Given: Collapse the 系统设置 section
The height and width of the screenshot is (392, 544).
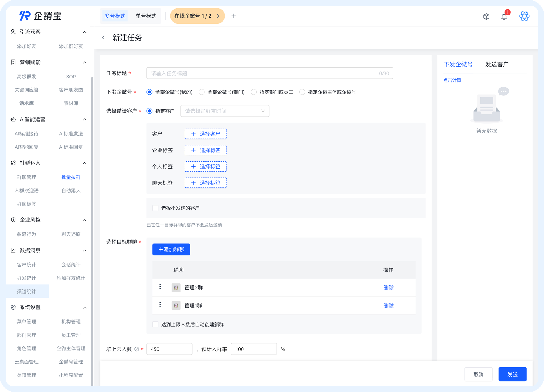Looking at the screenshot, I should pos(84,307).
